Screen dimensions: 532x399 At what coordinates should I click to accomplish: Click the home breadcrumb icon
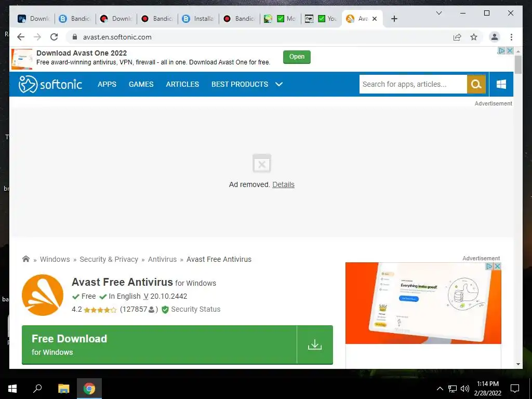[x=26, y=259]
